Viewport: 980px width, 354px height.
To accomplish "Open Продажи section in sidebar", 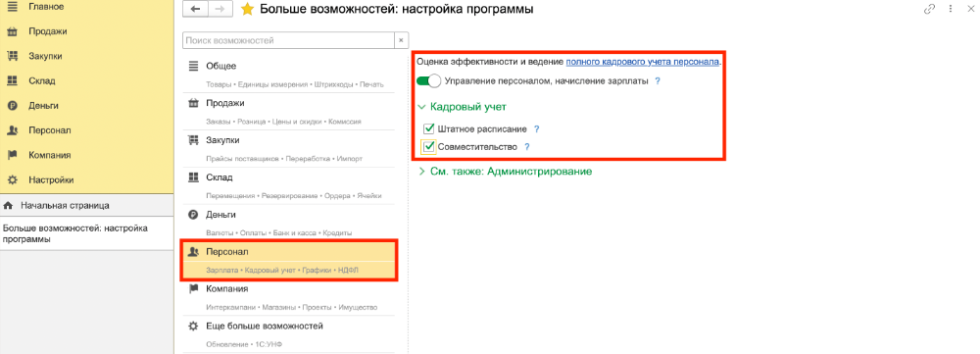I will click(47, 31).
